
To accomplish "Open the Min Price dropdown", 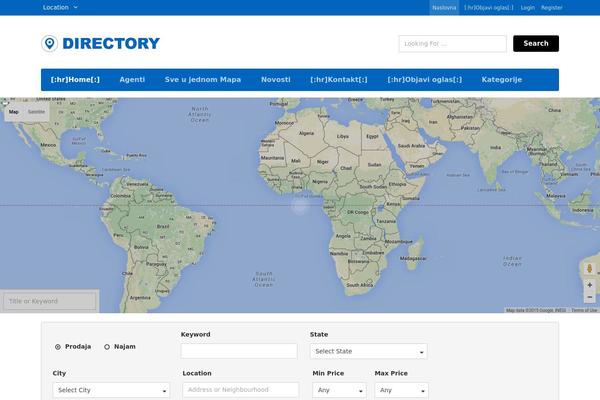I will coord(339,390).
